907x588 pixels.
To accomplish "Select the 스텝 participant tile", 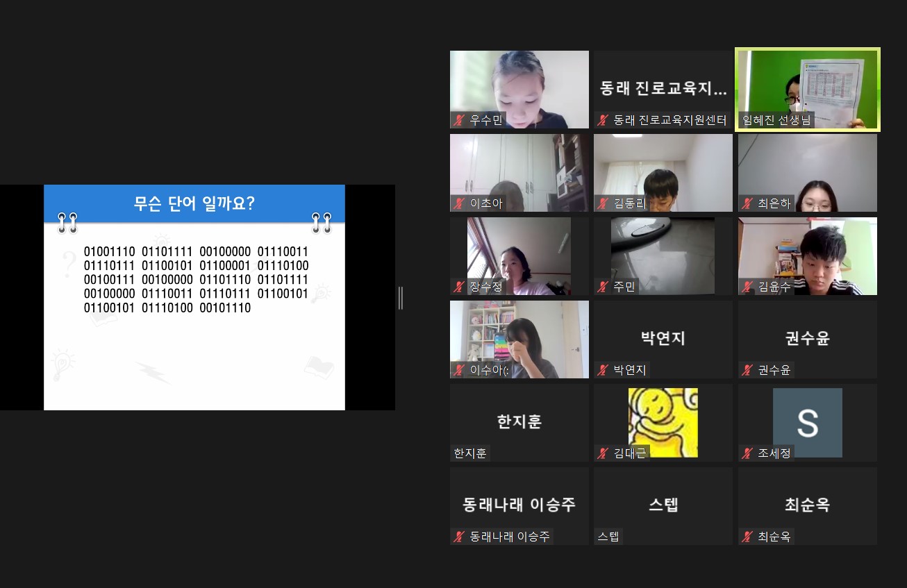I will tap(663, 506).
